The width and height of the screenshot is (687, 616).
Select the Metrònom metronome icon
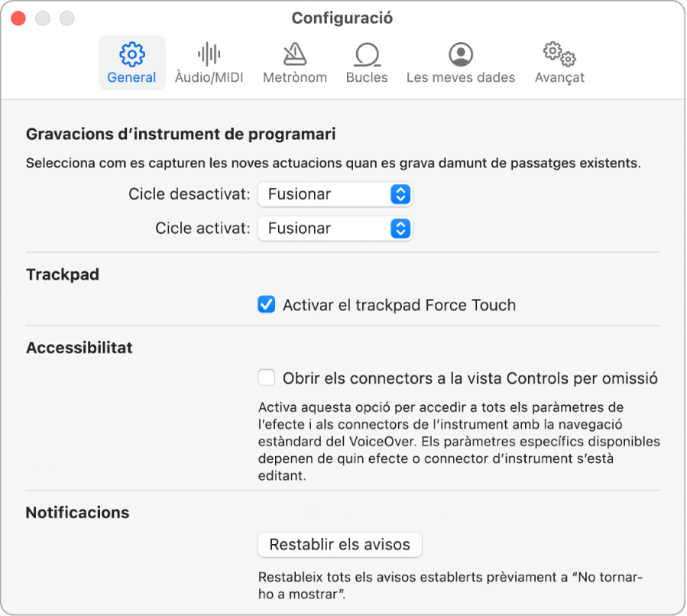point(294,54)
